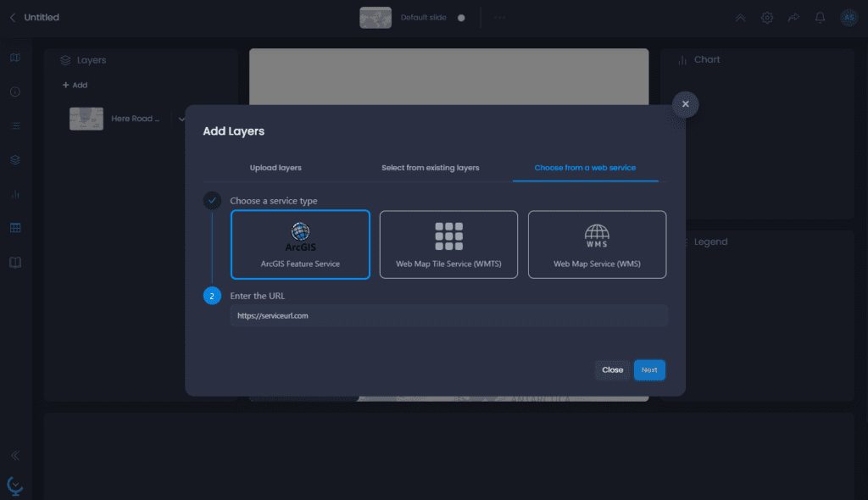Select the ArcGIS Feature Service card

pyautogui.click(x=300, y=244)
